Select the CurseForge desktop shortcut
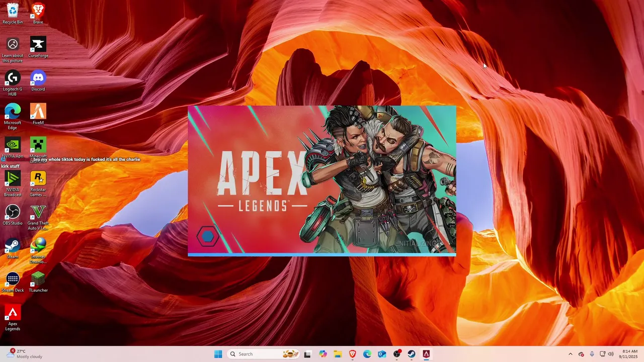The image size is (644, 362). tap(38, 47)
